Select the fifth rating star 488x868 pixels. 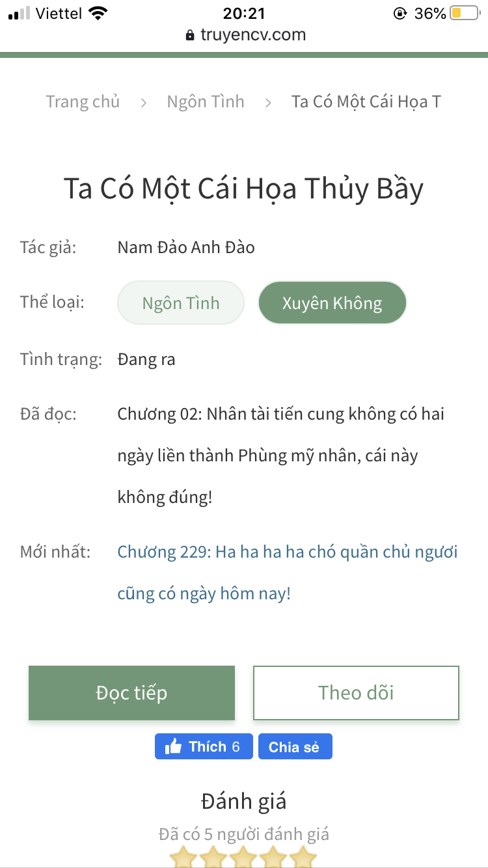click(303, 858)
